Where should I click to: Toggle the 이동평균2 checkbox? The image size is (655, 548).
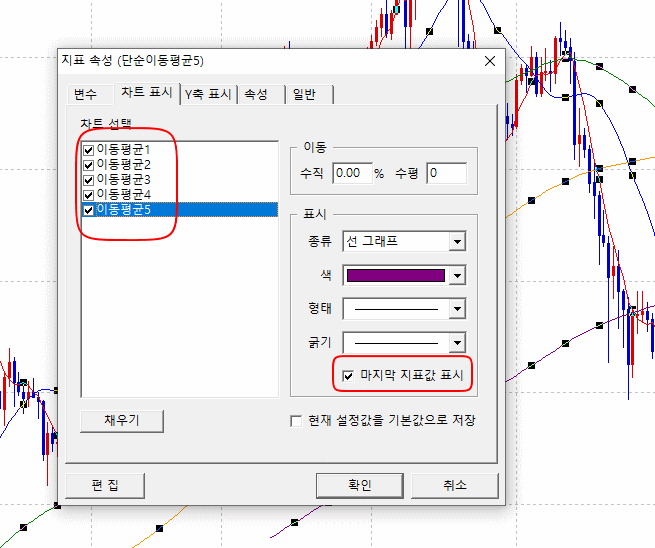coord(89,165)
